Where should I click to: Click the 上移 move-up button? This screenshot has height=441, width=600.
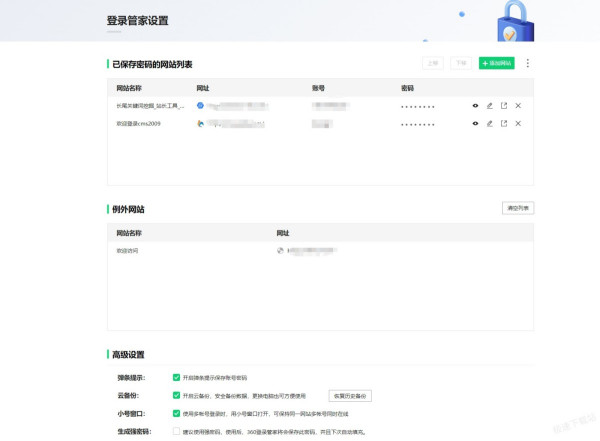coord(433,63)
